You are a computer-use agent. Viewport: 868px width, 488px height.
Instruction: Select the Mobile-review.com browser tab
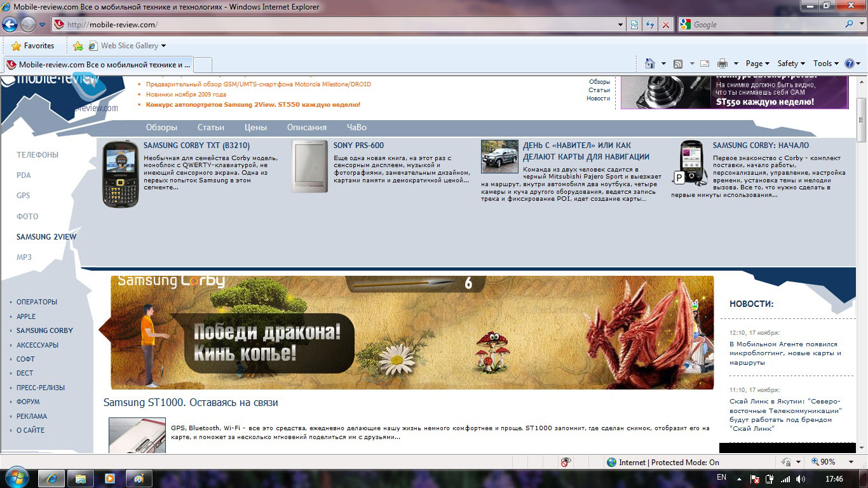point(98,65)
